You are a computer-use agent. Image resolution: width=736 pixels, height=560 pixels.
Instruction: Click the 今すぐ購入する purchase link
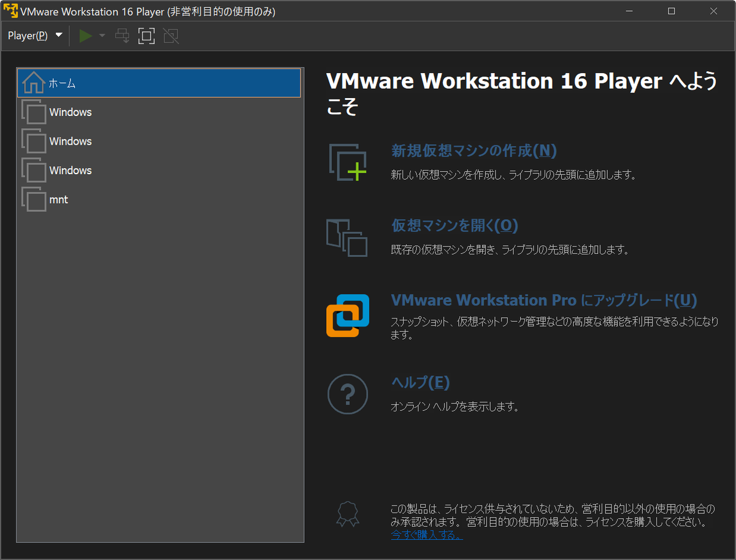click(426, 534)
